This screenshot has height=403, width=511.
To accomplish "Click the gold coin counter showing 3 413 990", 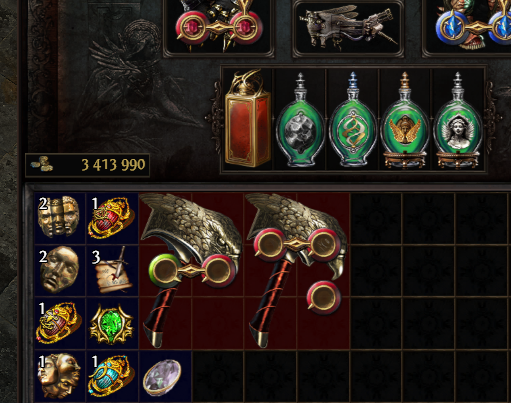I will pyautogui.click(x=87, y=165).
